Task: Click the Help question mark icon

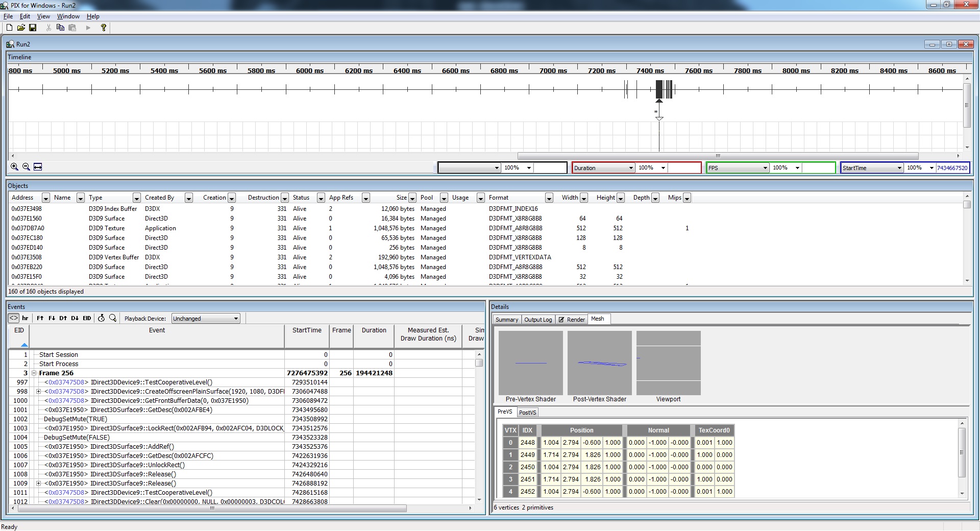Action: point(104,28)
